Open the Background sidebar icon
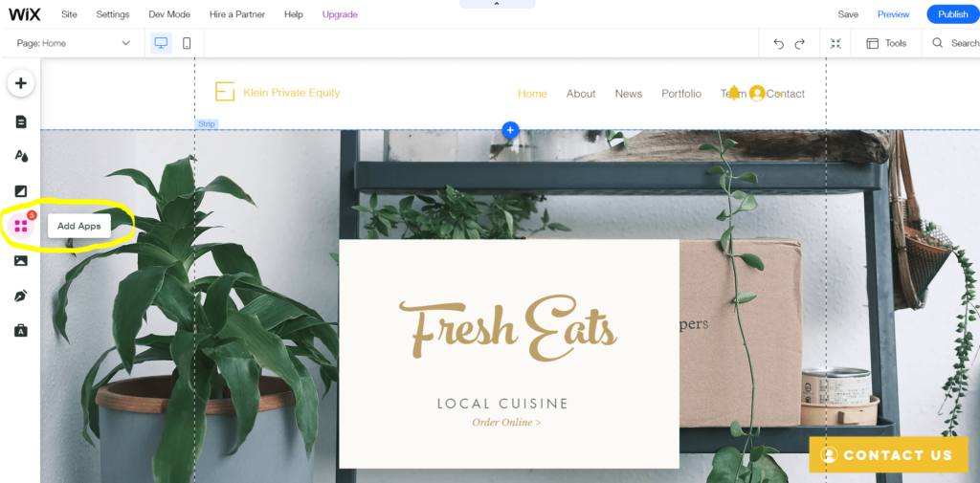The image size is (980, 483). pyautogui.click(x=21, y=191)
